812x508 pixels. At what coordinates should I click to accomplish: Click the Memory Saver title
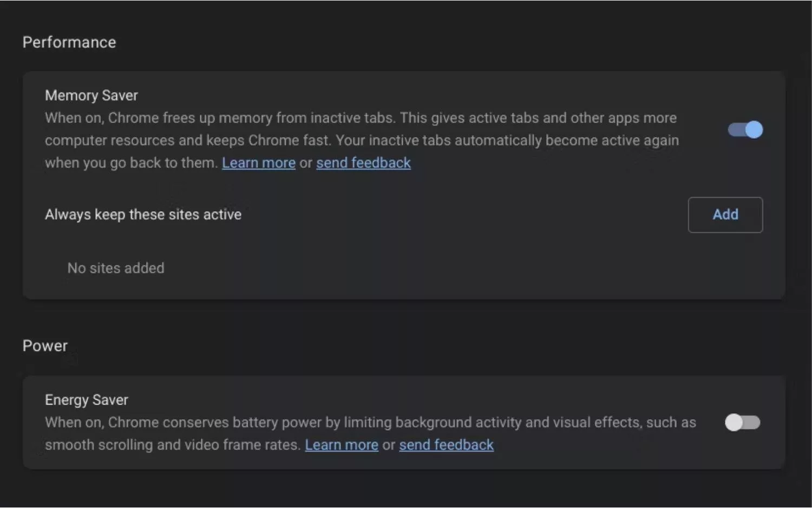pyautogui.click(x=91, y=96)
